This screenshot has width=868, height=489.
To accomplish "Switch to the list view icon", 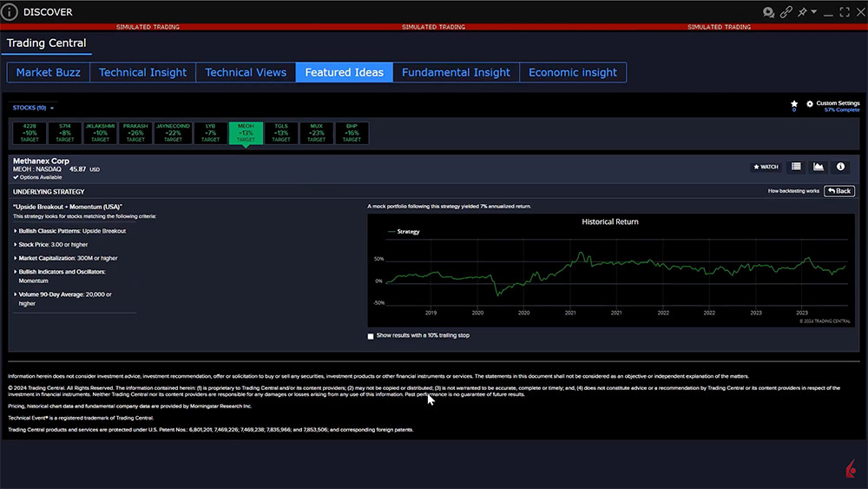I will [x=796, y=167].
